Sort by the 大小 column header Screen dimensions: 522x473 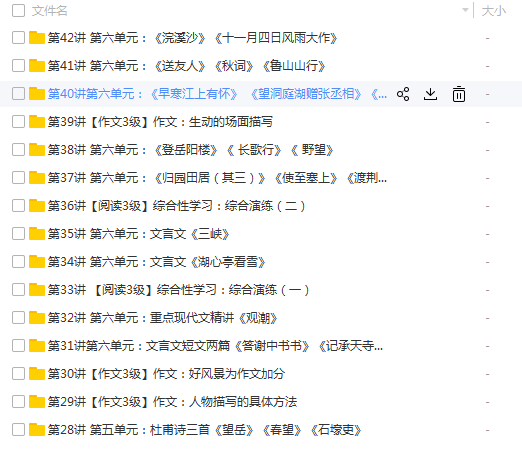pyautogui.click(x=494, y=11)
